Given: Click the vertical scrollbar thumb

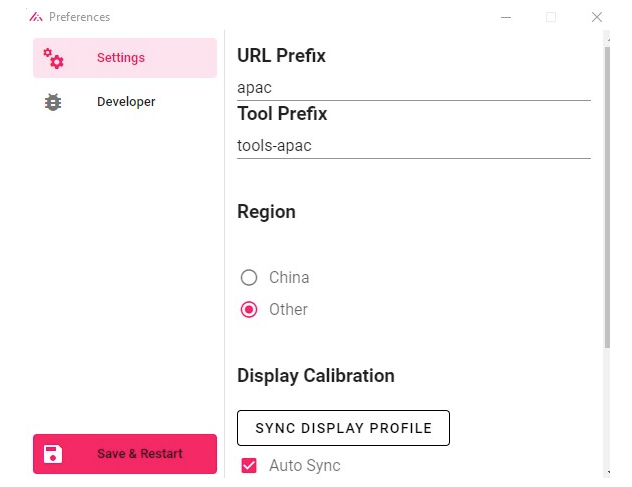Looking at the screenshot, I should pos(607,198).
